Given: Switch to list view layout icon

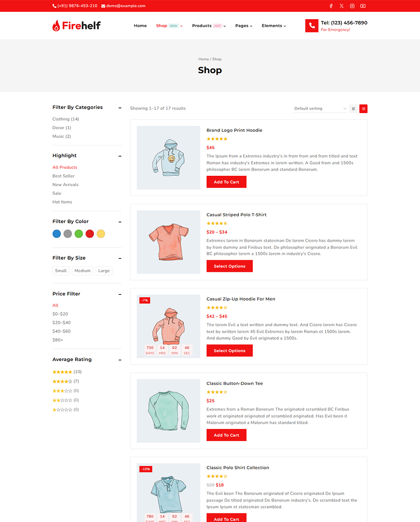Looking at the screenshot, I should click(363, 109).
